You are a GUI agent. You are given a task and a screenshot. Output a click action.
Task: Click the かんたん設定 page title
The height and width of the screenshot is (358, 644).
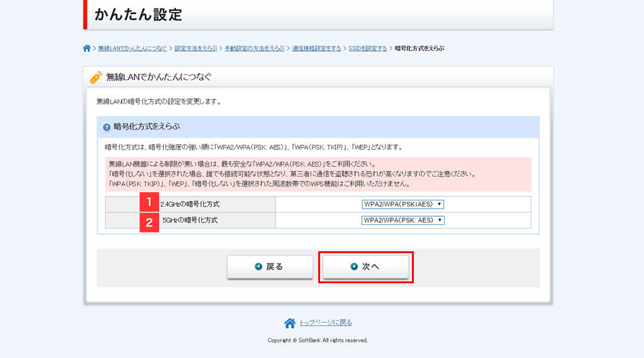click(x=138, y=14)
